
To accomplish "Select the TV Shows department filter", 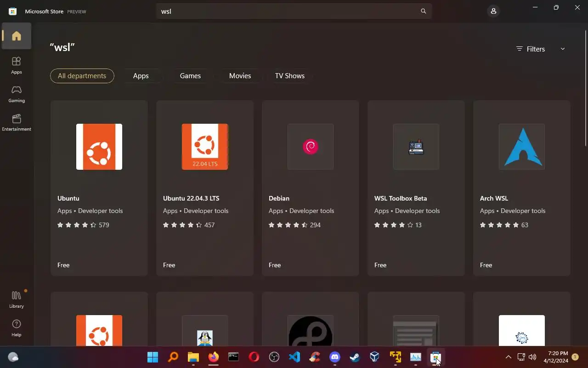I will pyautogui.click(x=290, y=76).
